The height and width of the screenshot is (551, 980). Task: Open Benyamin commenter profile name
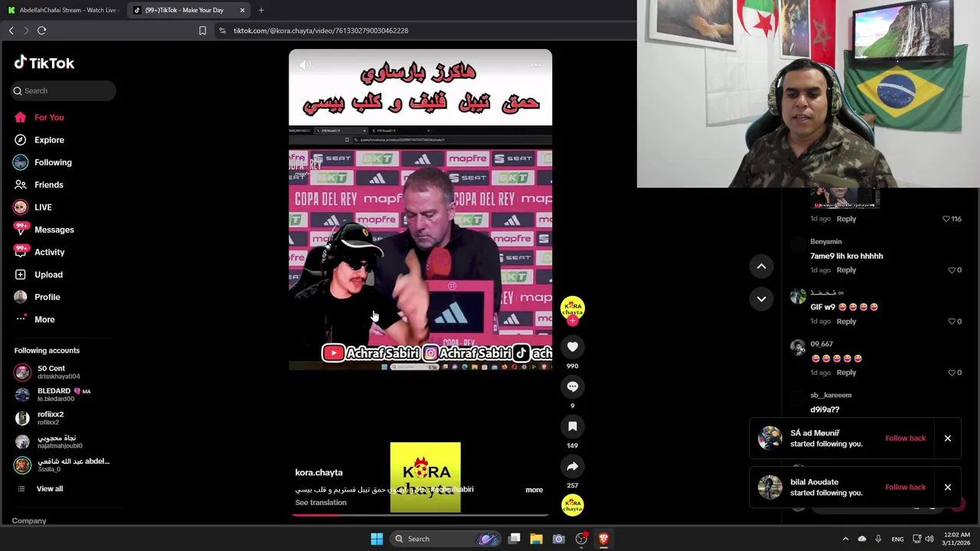tap(825, 242)
